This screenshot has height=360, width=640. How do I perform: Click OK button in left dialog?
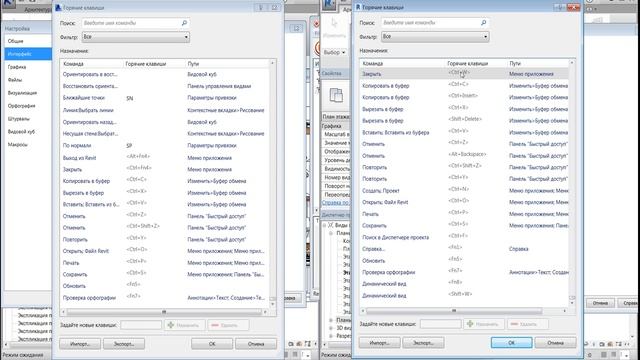[212, 344]
